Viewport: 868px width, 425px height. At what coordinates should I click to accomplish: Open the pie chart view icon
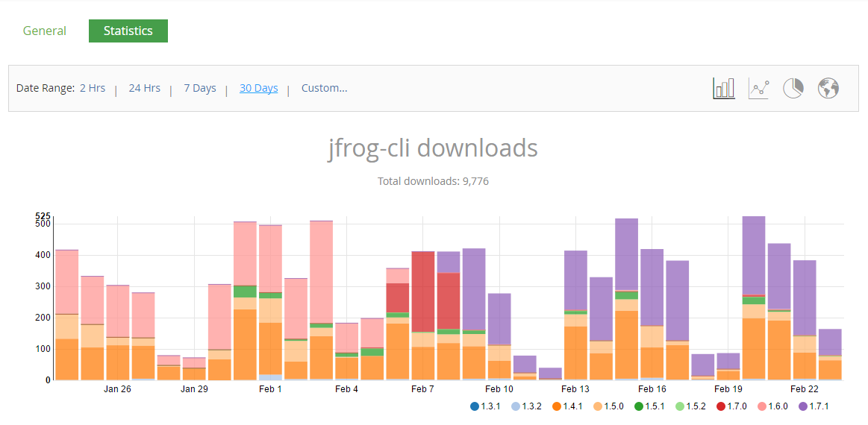[x=793, y=88]
